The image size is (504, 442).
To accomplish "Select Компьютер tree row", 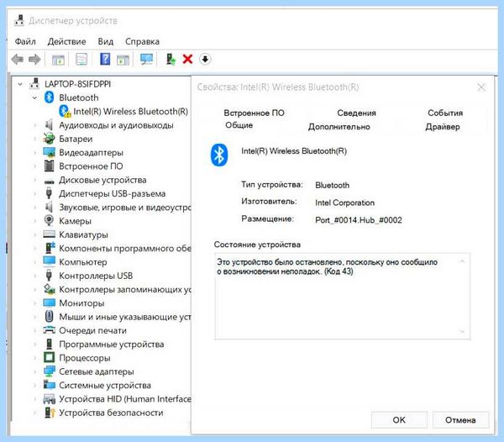I will [83, 262].
